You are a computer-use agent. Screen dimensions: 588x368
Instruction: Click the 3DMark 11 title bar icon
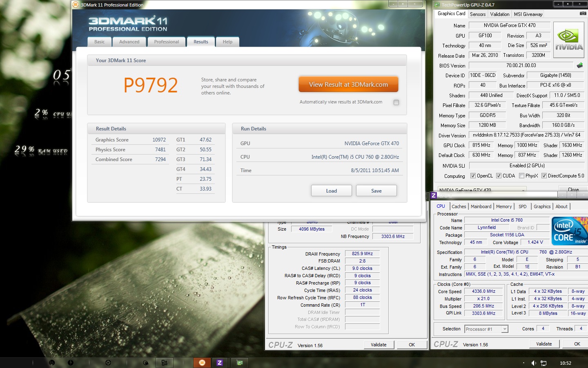pyautogui.click(x=75, y=5)
